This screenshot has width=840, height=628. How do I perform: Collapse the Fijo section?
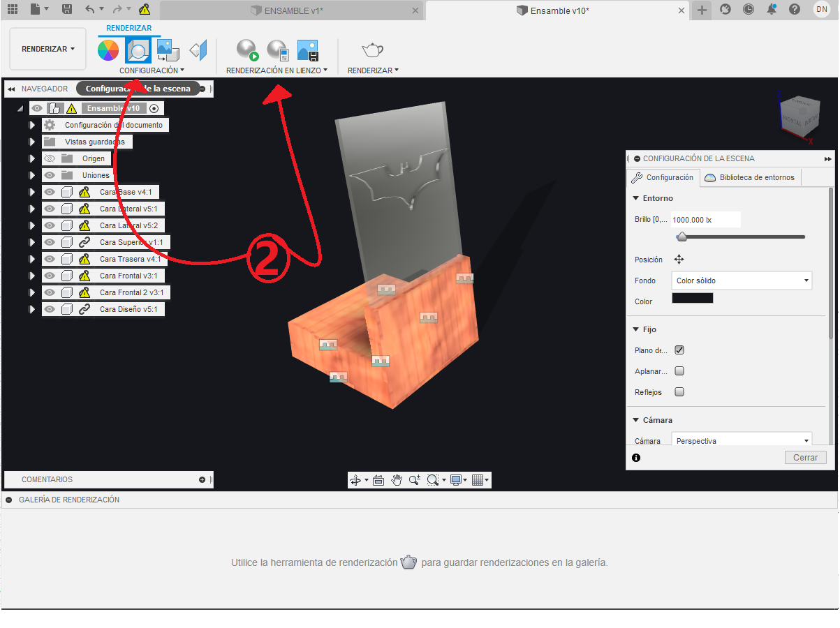[x=636, y=329]
